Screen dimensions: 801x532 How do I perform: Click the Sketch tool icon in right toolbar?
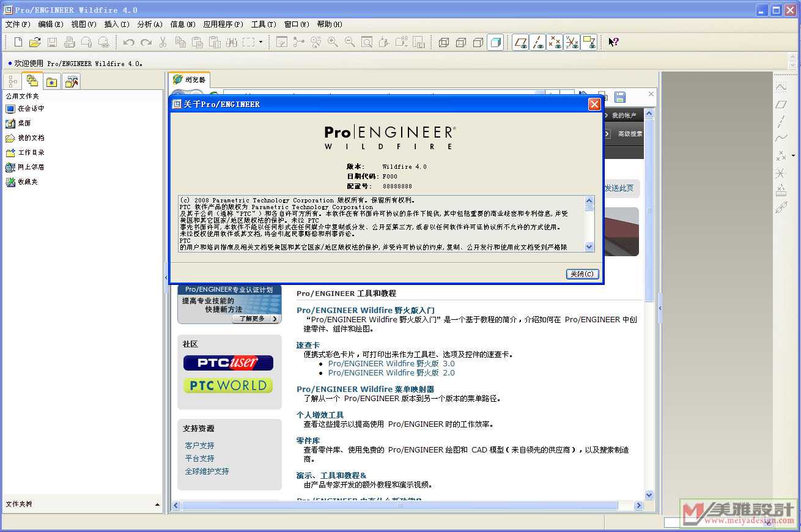click(781, 87)
